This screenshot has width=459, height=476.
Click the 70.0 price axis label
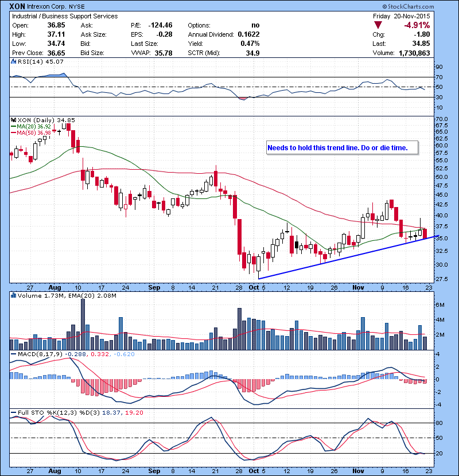coord(442,119)
